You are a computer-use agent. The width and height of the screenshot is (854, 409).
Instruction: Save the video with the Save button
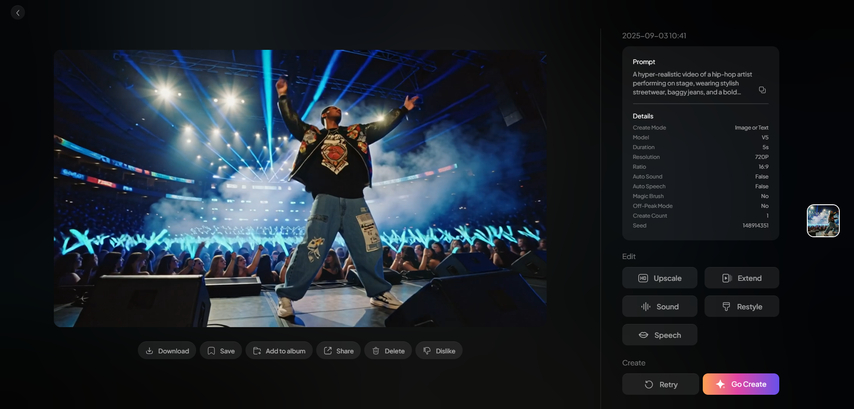tap(221, 351)
